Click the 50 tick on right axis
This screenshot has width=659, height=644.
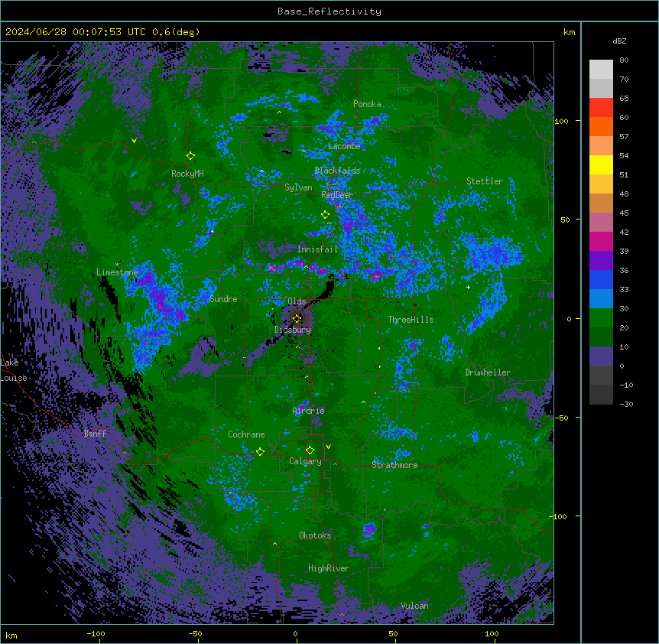[565, 220]
